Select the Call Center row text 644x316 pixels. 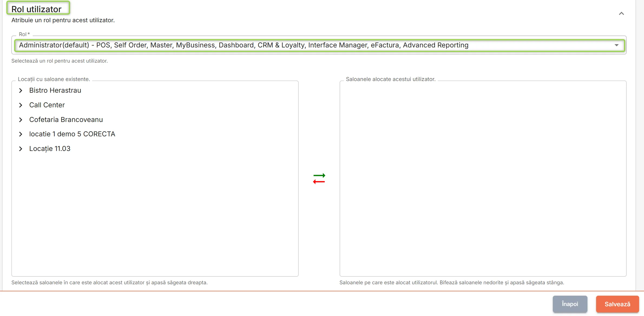[47, 105]
